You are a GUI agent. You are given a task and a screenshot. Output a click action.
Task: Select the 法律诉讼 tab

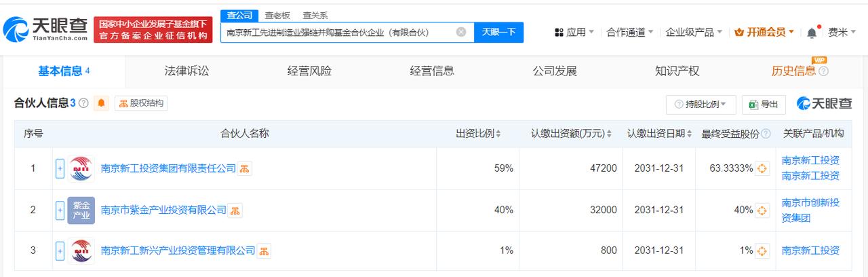click(186, 71)
